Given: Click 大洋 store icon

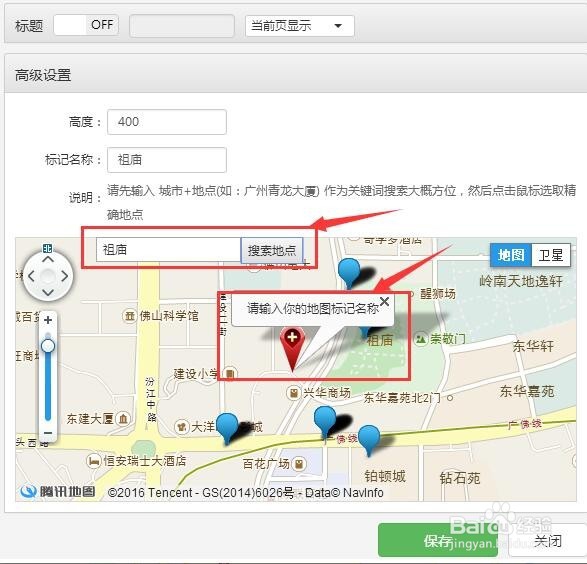Looking at the screenshot, I should (182, 427).
